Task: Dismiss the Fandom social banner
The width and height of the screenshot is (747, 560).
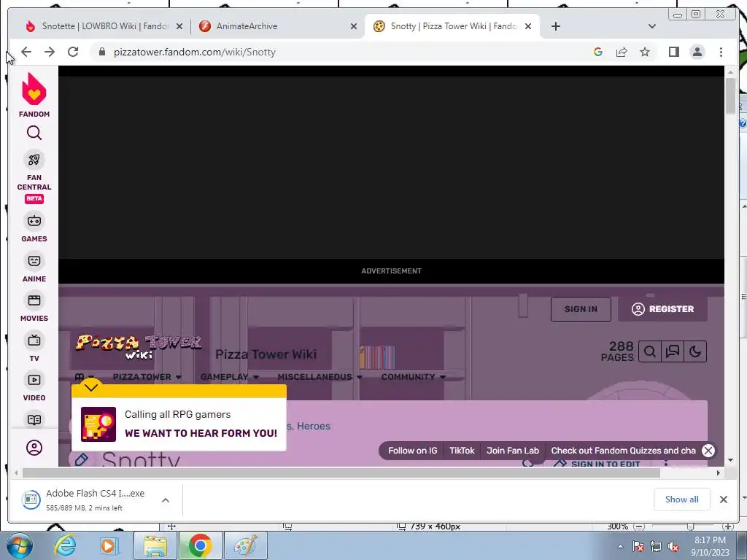Action: click(x=708, y=451)
